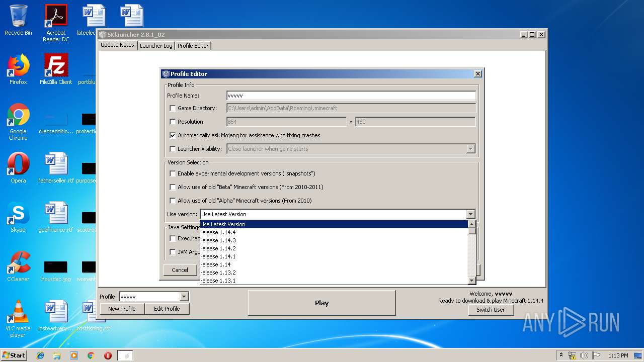Launch VLC media player shortcut
Screen dimensions: 644x362
point(18,319)
